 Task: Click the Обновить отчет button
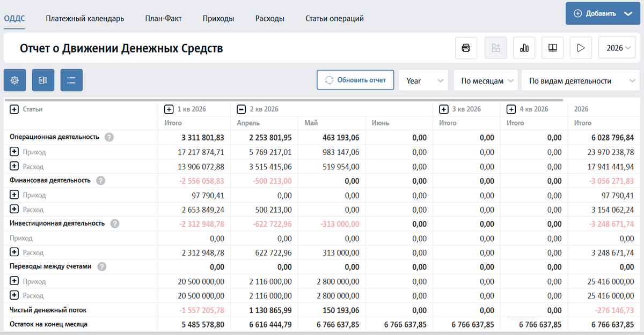(355, 80)
